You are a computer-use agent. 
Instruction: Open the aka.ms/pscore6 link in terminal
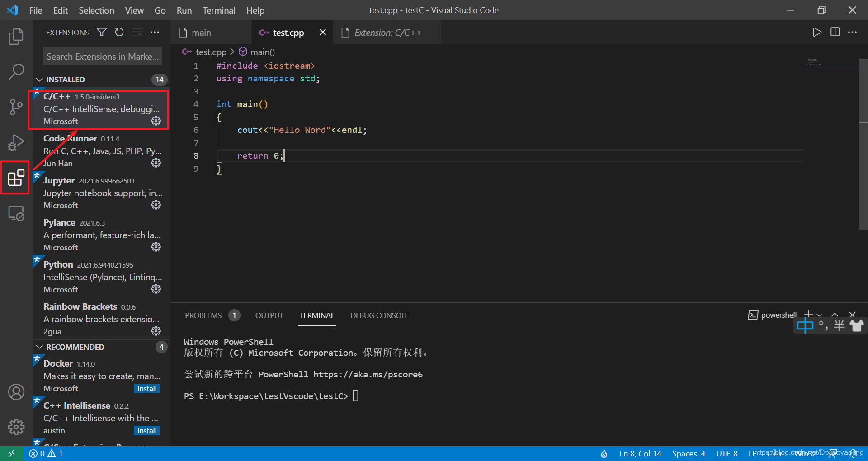(x=368, y=374)
